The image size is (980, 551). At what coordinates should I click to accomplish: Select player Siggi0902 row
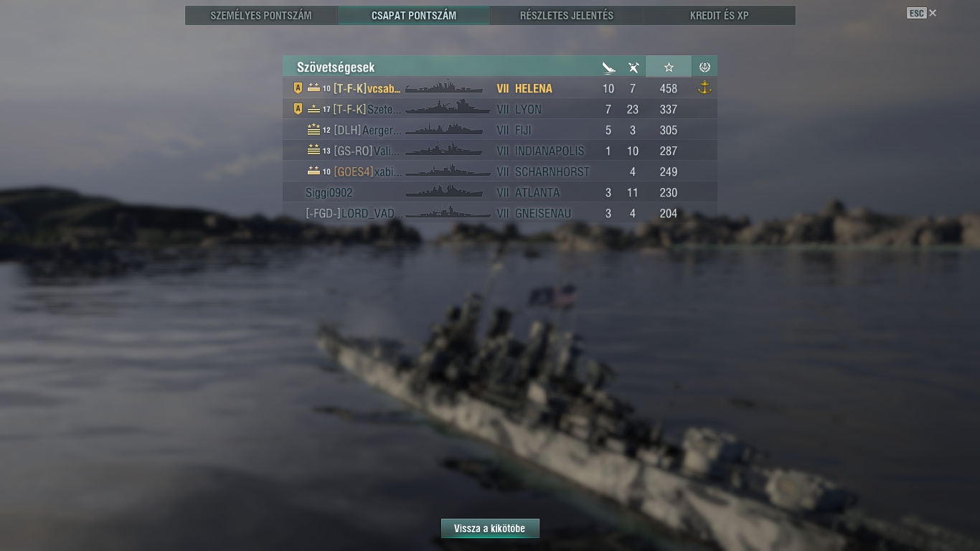click(500, 192)
